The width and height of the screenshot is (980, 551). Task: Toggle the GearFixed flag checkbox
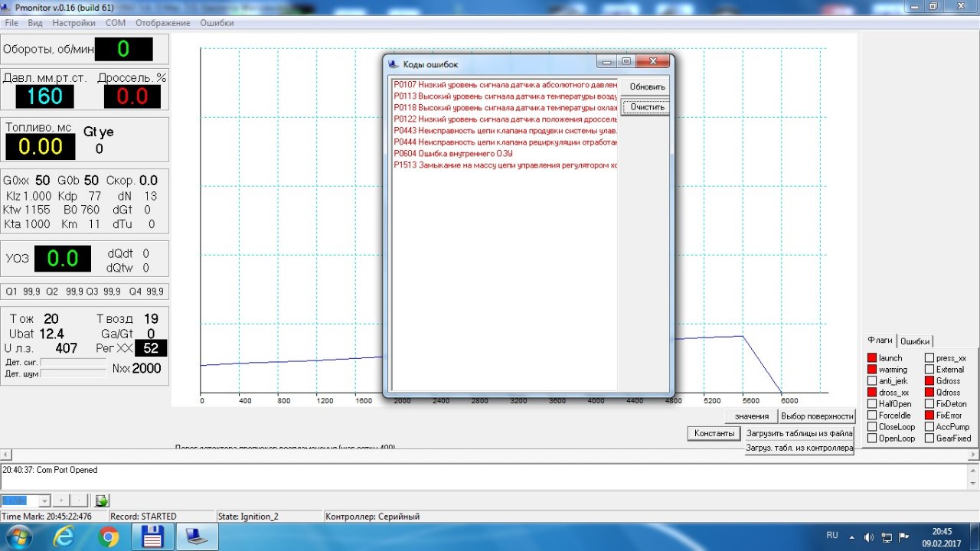pyautogui.click(x=929, y=439)
